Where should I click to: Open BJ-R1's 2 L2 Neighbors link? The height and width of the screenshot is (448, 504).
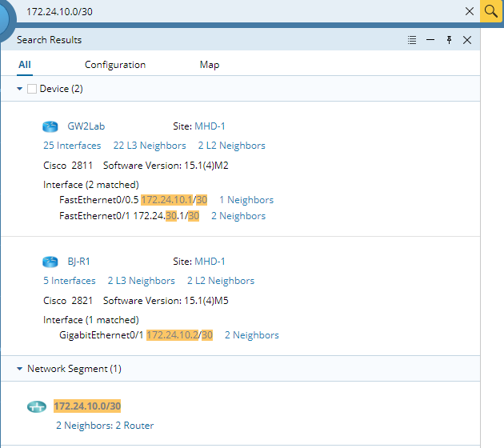point(221,281)
